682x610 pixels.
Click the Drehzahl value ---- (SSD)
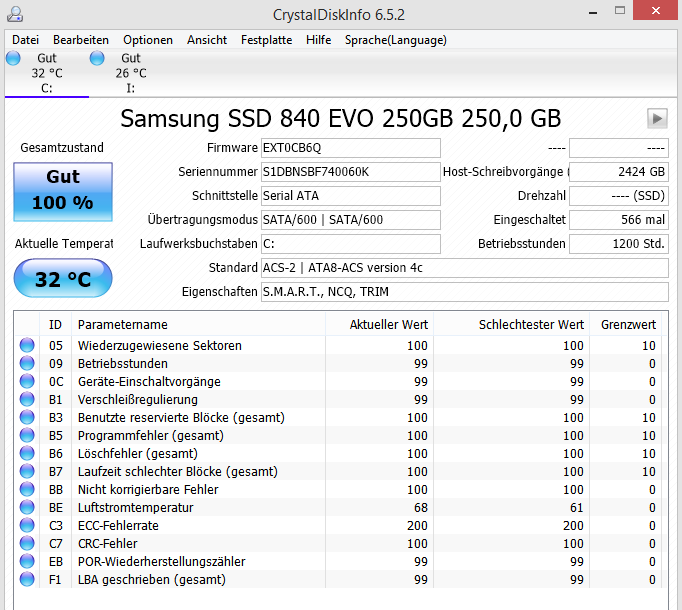(619, 196)
